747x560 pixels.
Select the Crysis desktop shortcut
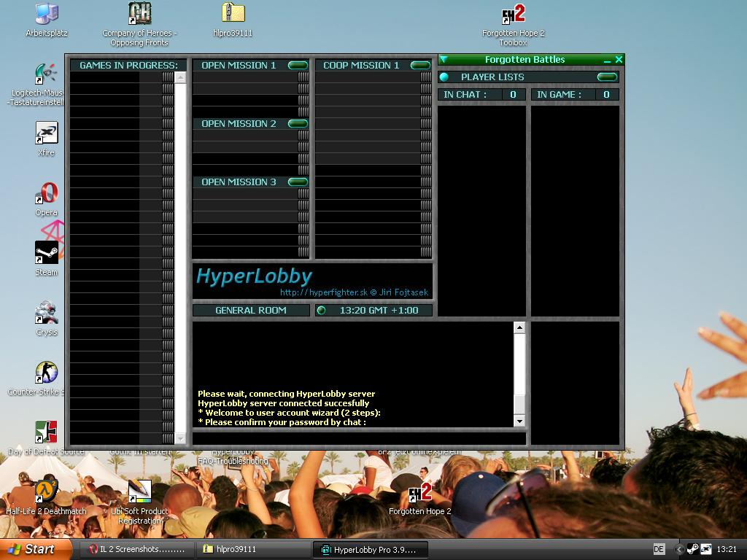click(x=46, y=318)
